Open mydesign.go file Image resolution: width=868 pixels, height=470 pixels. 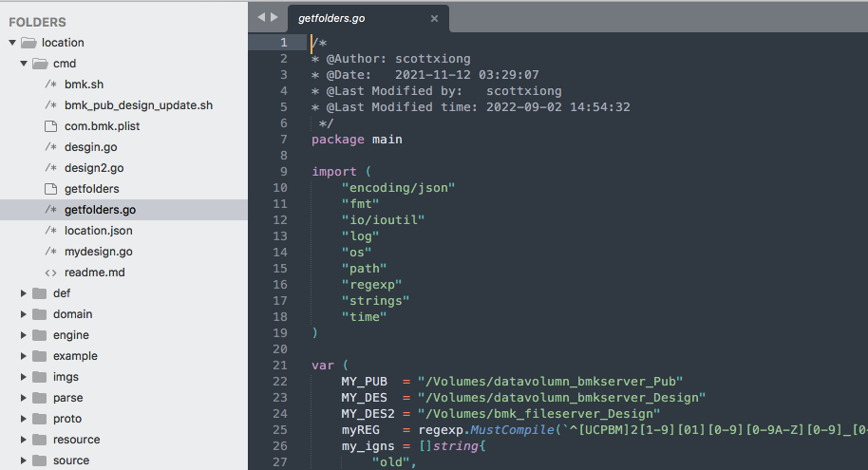point(99,252)
